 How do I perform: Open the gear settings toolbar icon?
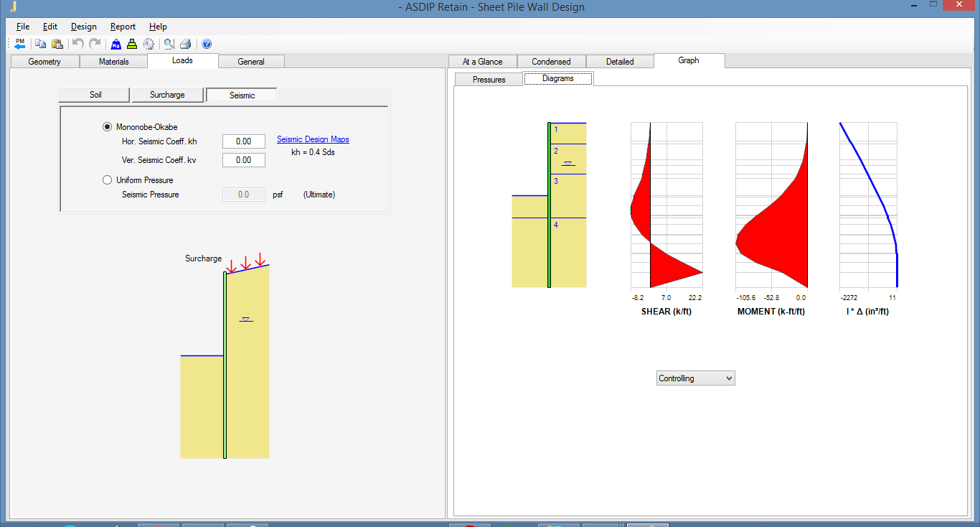pos(149,44)
